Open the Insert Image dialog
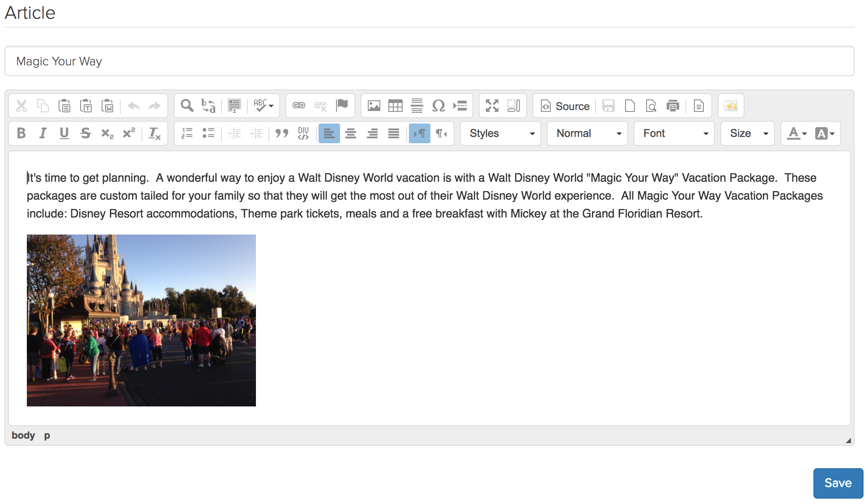Image resolution: width=868 pixels, height=504 pixels. (x=374, y=106)
